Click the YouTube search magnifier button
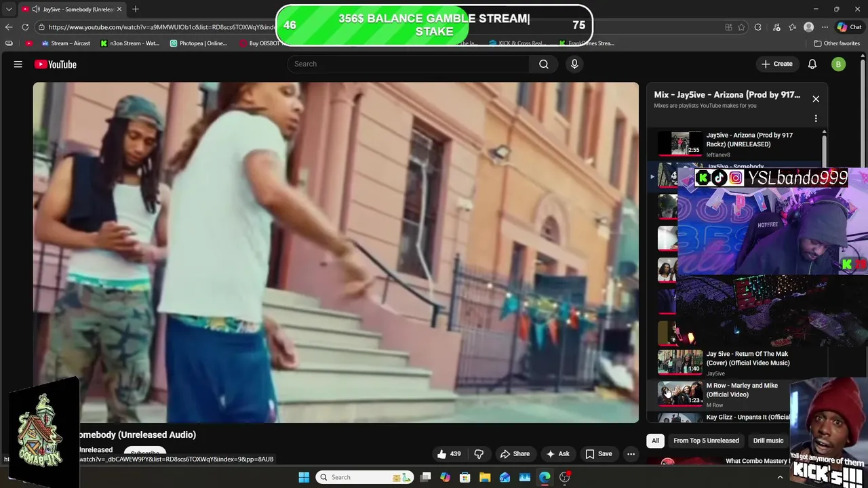Image resolution: width=868 pixels, height=488 pixels. [x=544, y=64]
